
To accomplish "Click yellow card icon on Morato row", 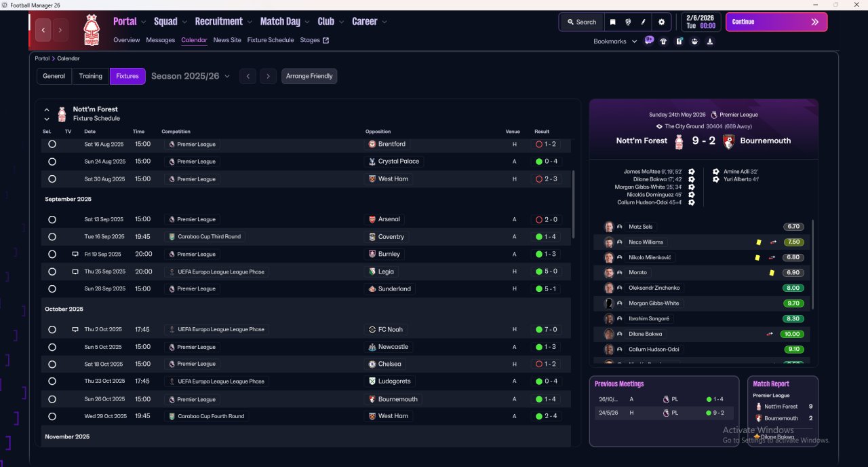I will pyautogui.click(x=772, y=273).
